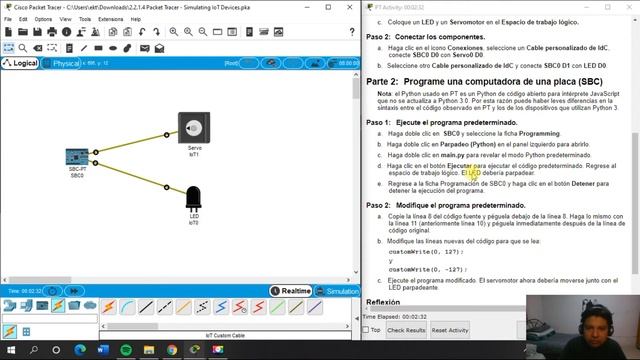This screenshot has height=360, width=640.
Task: Select the End Devices category icon
Action: [x=26, y=305]
